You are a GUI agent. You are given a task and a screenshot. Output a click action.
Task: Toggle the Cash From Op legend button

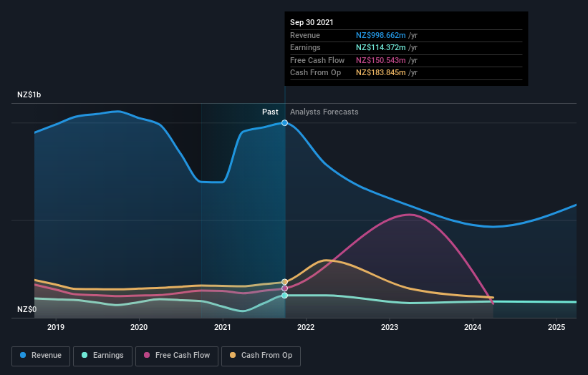coord(261,356)
